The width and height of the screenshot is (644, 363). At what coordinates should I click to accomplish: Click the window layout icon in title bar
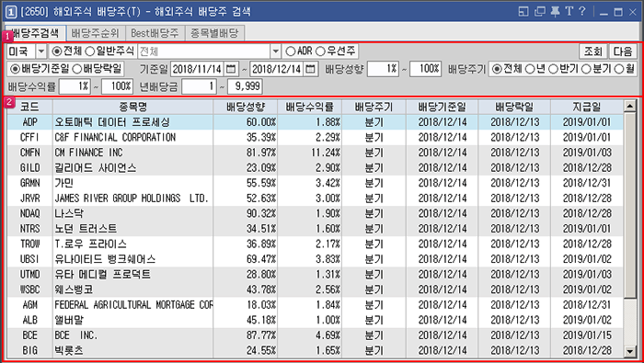pyautogui.click(x=523, y=11)
